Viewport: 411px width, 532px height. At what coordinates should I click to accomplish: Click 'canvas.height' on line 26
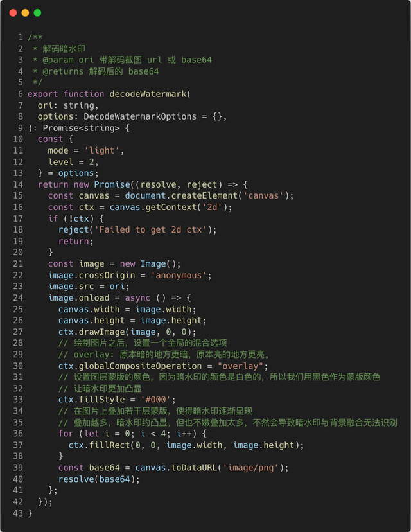(x=92, y=321)
